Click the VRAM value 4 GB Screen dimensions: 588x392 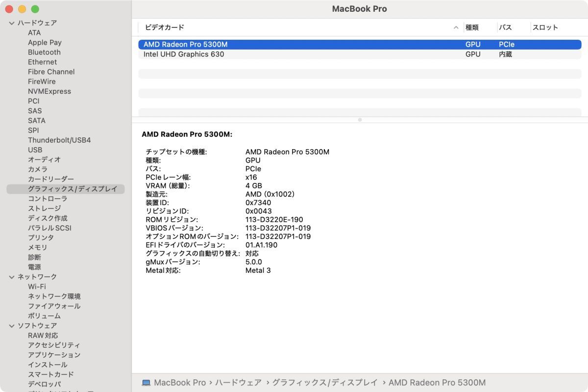coord(254,186)
